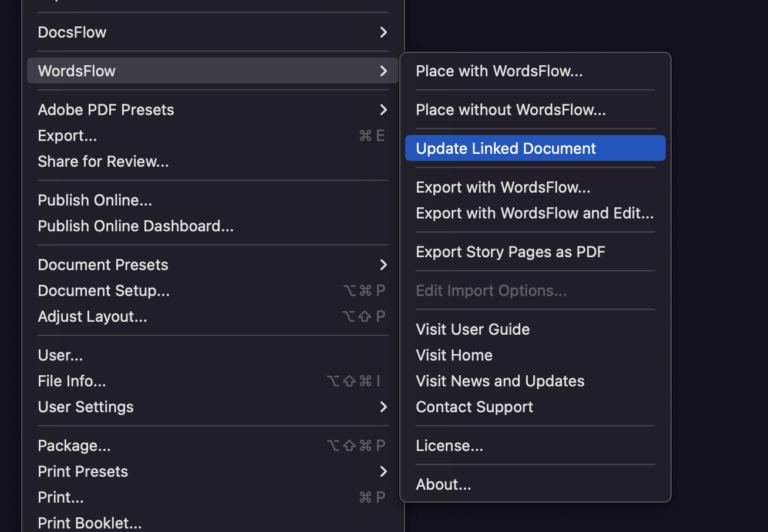Open the DocsFlow submenu
The image size is (768, 532).
[x=213, y=32]
